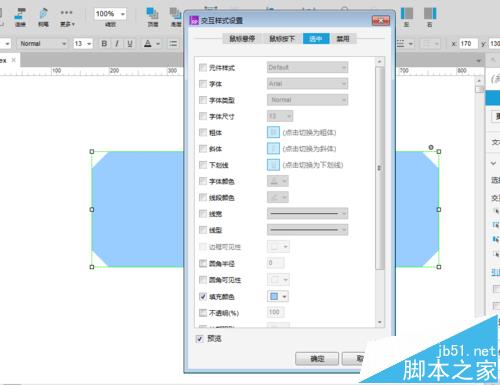
Task: Switch to 鼠标按下 tab
Action: pyautogui.click(x=282, y=39)
